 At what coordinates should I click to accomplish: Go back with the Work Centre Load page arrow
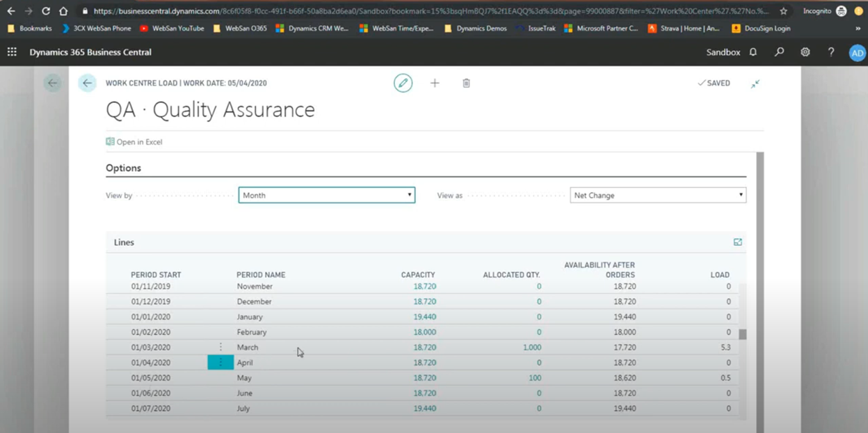(87, 83)
